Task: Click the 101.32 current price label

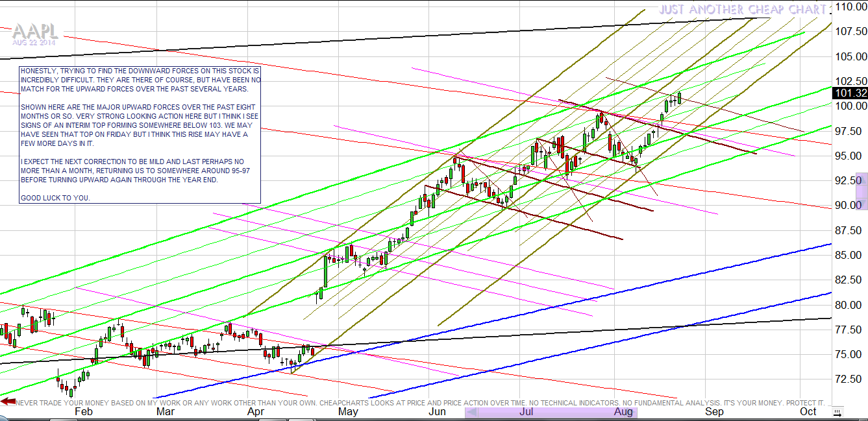Action: (x=850, y=93)
